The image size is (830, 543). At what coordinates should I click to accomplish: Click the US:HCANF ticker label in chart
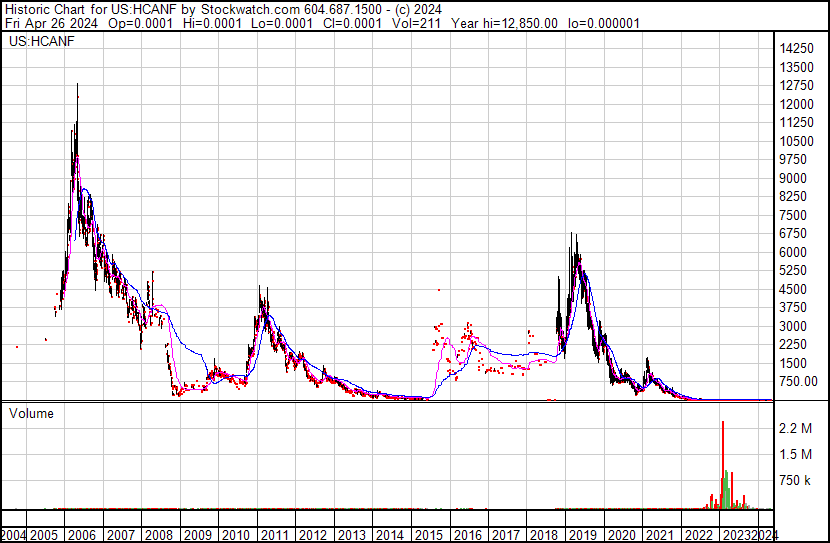38,42
